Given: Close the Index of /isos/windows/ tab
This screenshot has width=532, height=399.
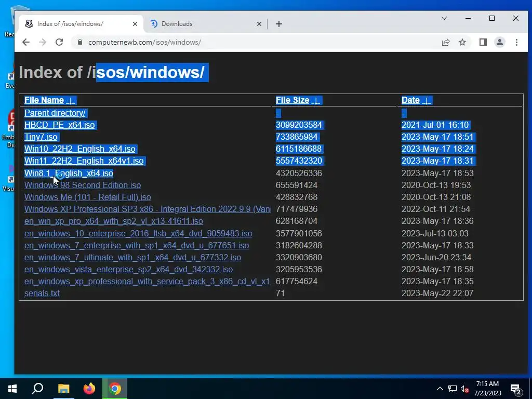Looking at the screenshot, I should pyautogui.click(x=135, y=24).
